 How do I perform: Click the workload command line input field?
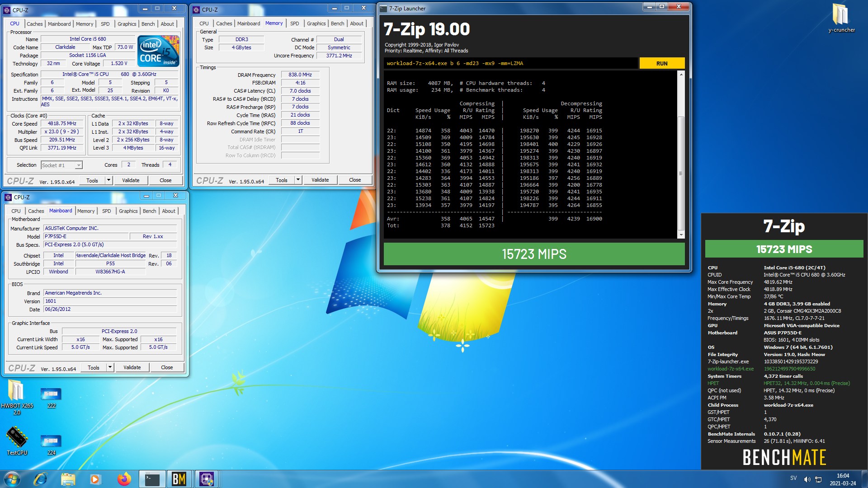(x=511, y=63)
